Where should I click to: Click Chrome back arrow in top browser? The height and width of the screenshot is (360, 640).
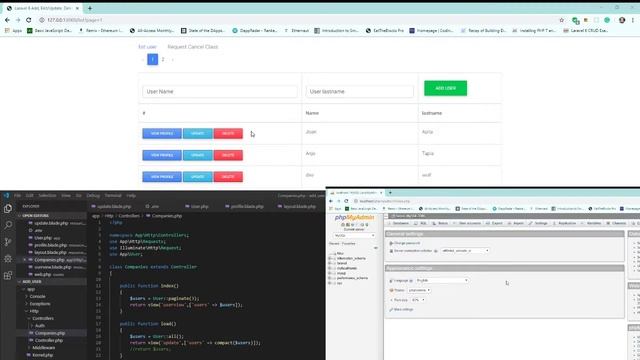7,20
